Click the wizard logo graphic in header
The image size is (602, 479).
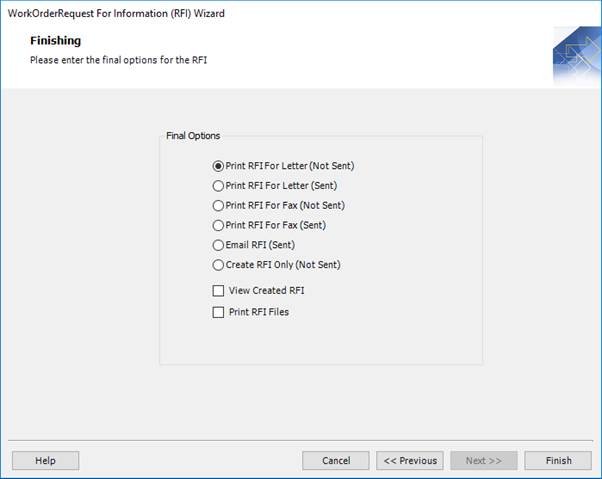576,56
